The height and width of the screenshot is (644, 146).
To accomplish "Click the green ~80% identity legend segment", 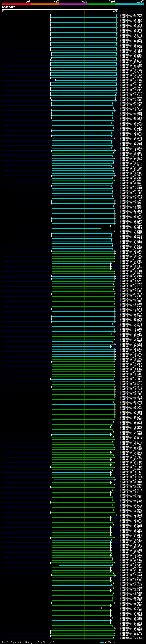I will (101, 4).
